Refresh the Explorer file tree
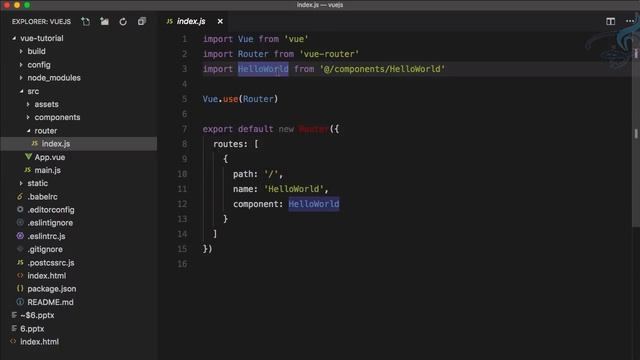The image size is (640, 360). point(123,22)
